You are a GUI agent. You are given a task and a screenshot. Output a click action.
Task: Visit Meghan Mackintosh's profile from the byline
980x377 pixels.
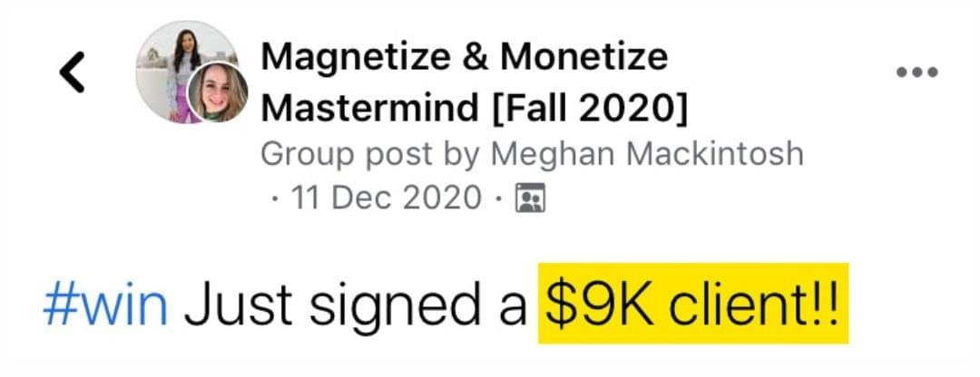pos(647,153)
